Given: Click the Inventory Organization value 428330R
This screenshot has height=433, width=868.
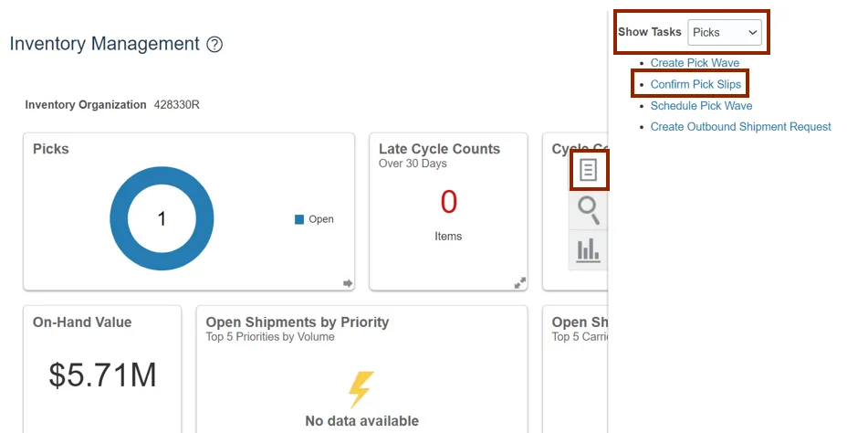Looking at the screenshot, I should [177, 105].
